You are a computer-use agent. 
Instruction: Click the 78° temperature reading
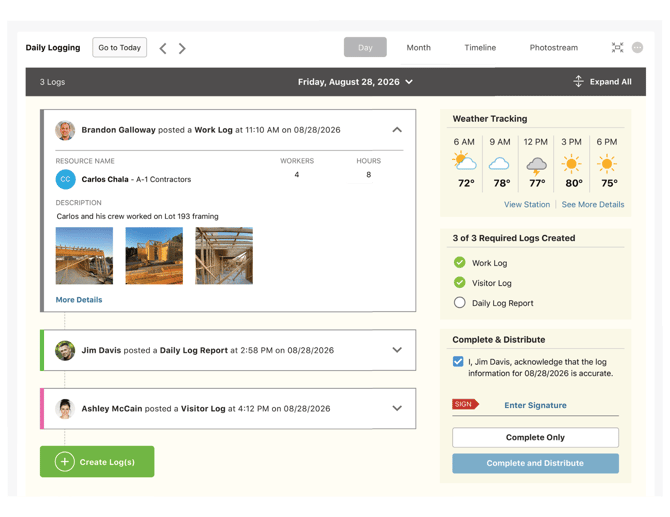pyautogui.click(x=502, y=183)
